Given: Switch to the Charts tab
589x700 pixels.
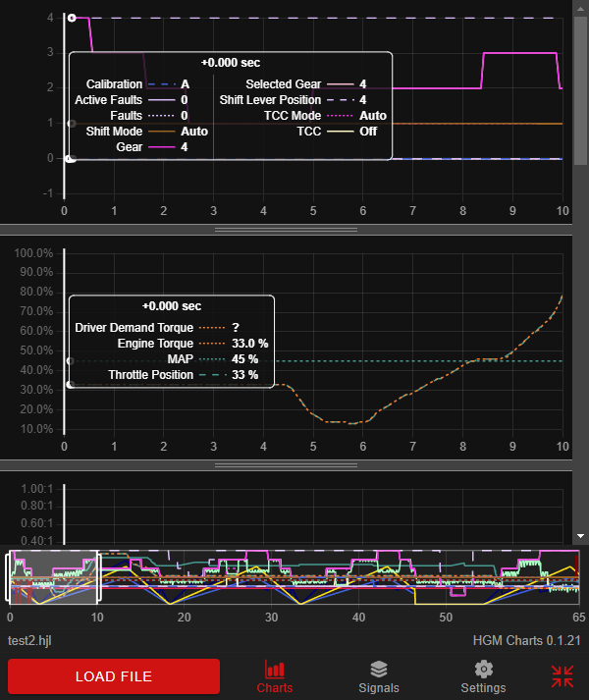Looking at the screenshot, I should [274, 676].
